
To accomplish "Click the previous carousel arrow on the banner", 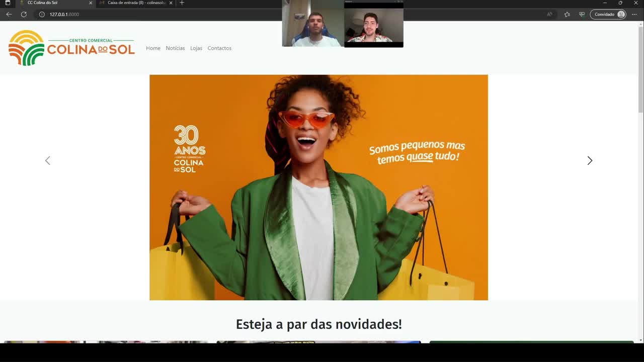I will pyautogui.click(x=48, y=160).
